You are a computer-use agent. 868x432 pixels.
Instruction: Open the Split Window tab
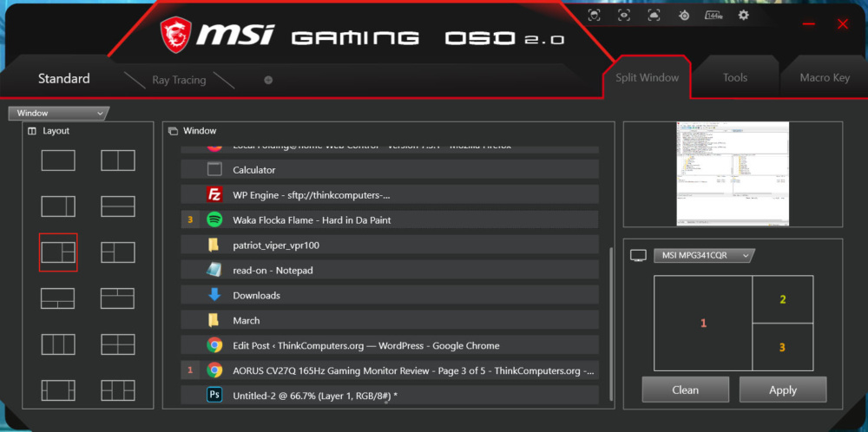click(648, 77)
